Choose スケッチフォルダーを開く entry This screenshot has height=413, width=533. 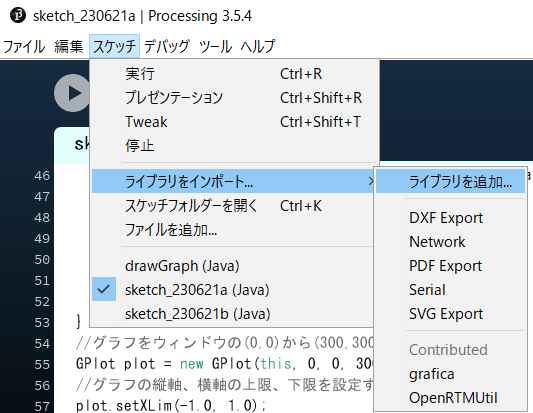coord(233,206)
